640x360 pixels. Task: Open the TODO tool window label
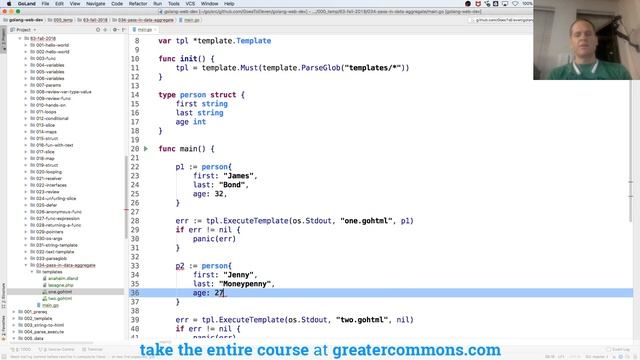click(22, 350)
